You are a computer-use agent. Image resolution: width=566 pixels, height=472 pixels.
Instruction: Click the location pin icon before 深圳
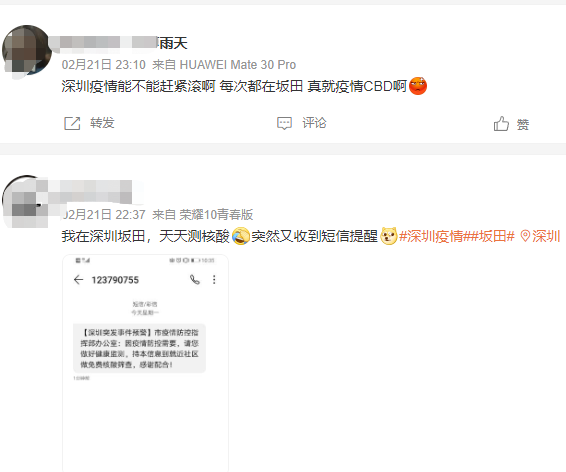click(x=525, y=237)
